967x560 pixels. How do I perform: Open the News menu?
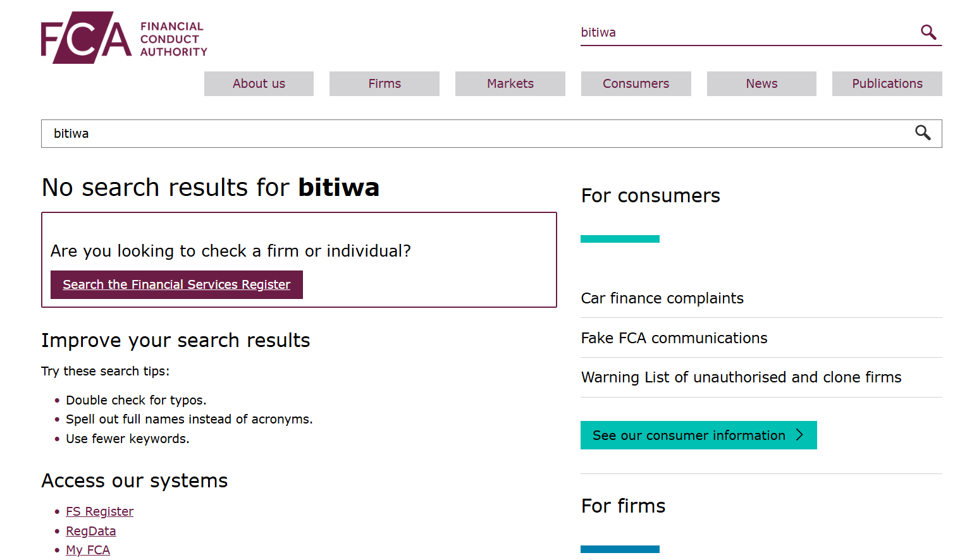click(761, 83)
